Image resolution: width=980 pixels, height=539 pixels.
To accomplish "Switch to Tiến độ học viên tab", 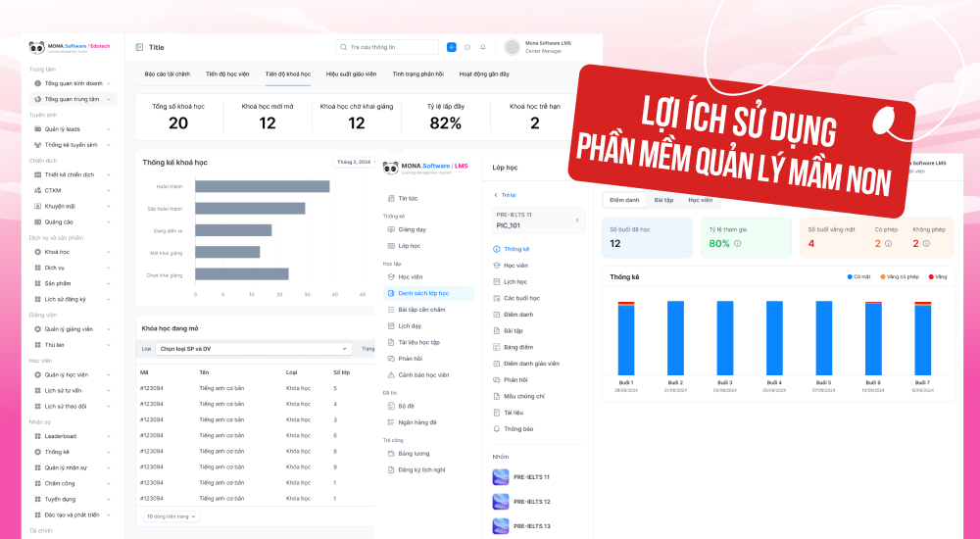I will pyautogui.click(x=227, y=74).
